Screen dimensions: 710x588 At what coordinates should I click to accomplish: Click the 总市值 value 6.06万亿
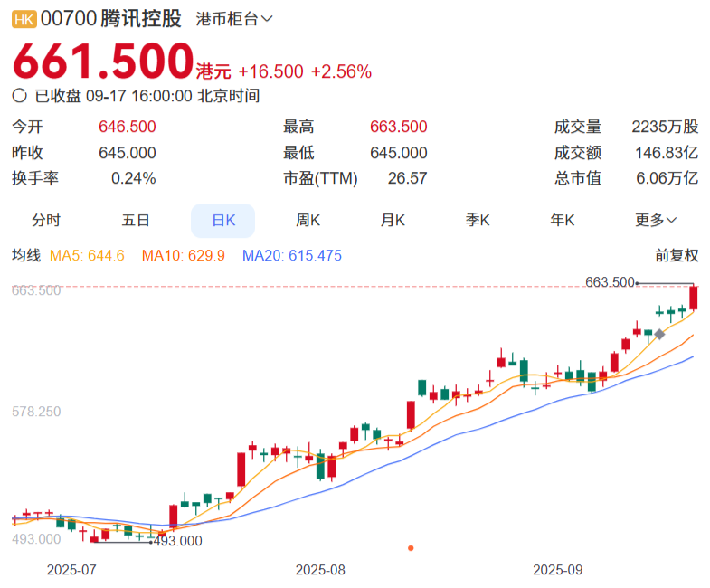tap(667, 178)
